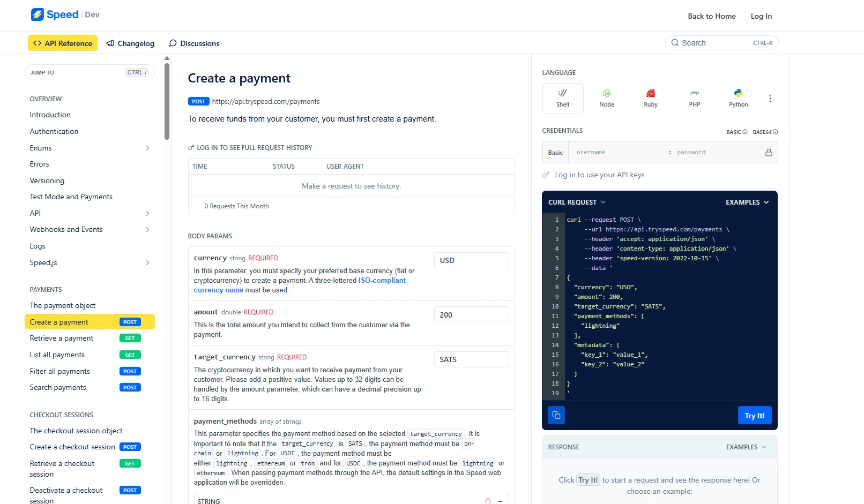Go to the Discussions tab

[x=194, y=43]
